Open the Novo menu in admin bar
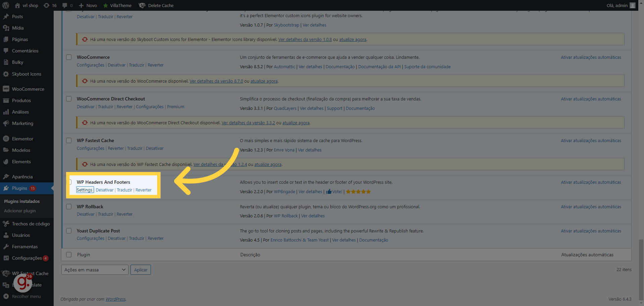 pyautogui.click(x=88, y=5)
